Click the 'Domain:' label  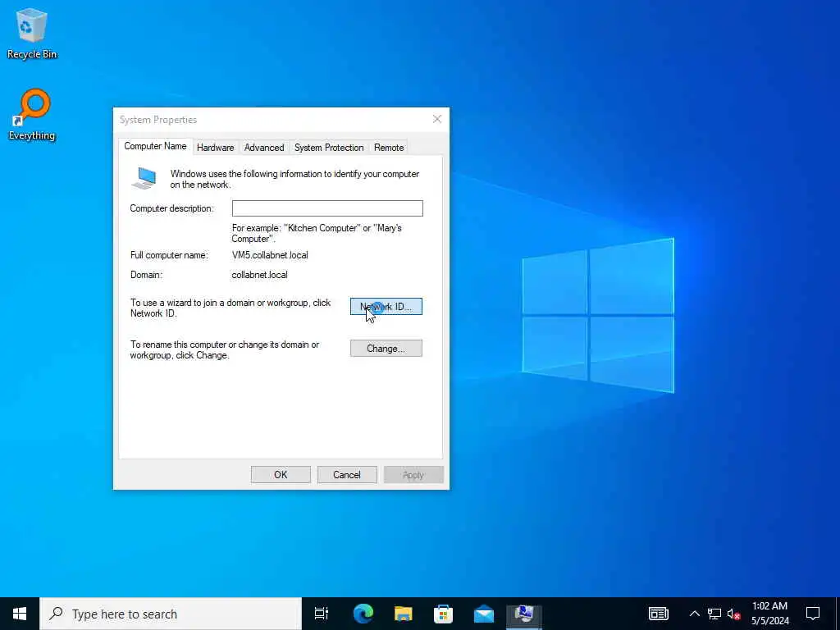(146, 275)
